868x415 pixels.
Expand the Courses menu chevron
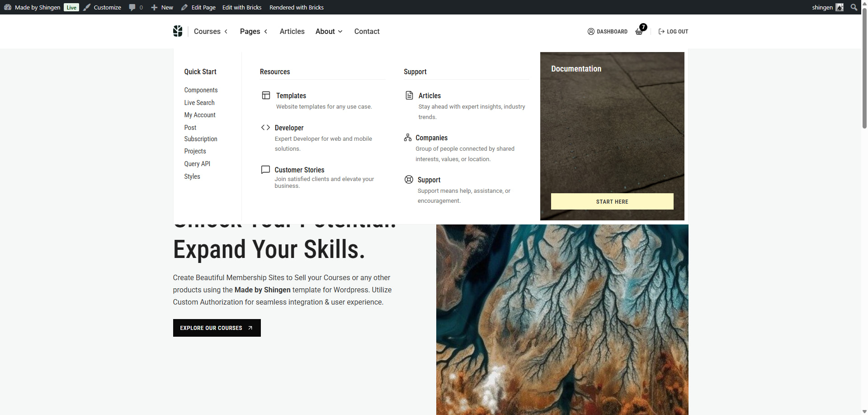click(226, 32)
